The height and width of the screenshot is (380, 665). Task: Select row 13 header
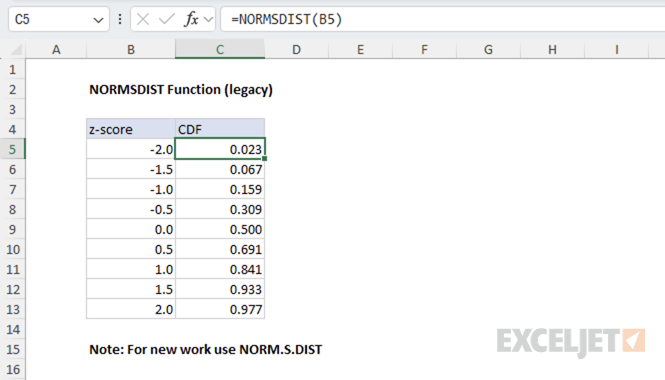pyautogui.click(x=13, y=309)
